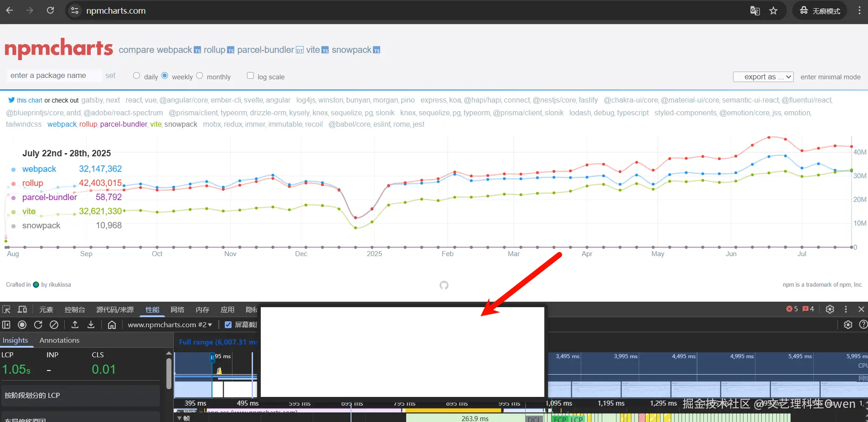Download the performance trace
This screenshot has height=422, width=868.
coord(91,324)
